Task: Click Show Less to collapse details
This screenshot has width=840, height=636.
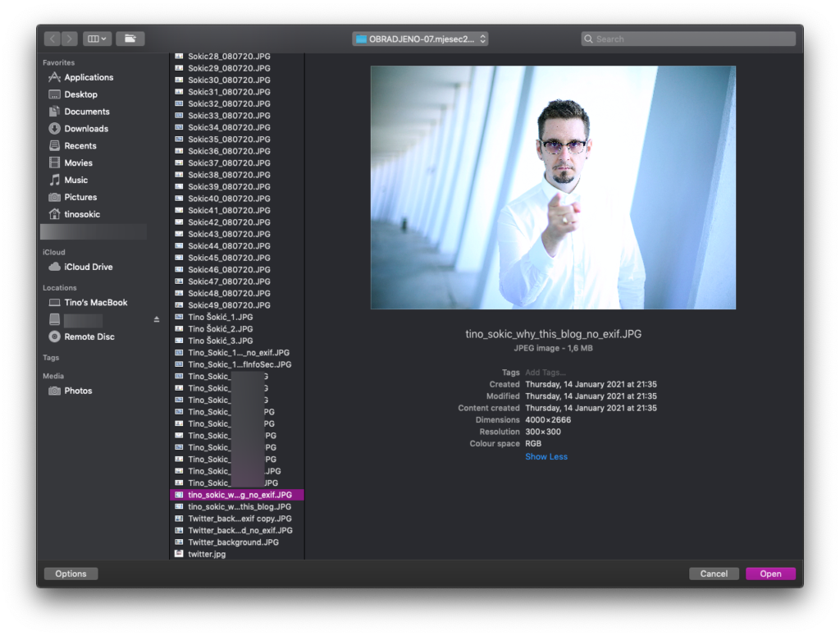Action: (546, 456)
